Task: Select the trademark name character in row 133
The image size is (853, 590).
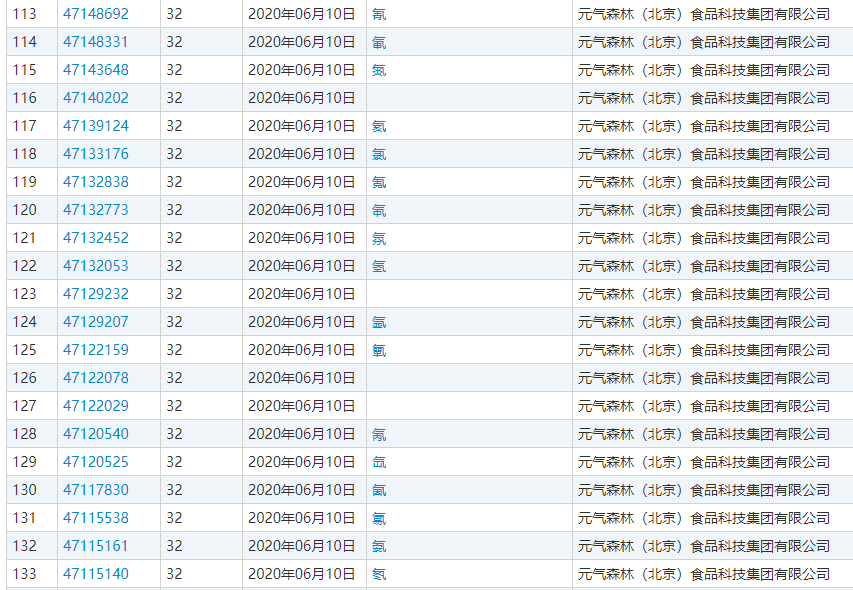Action: 379,575
